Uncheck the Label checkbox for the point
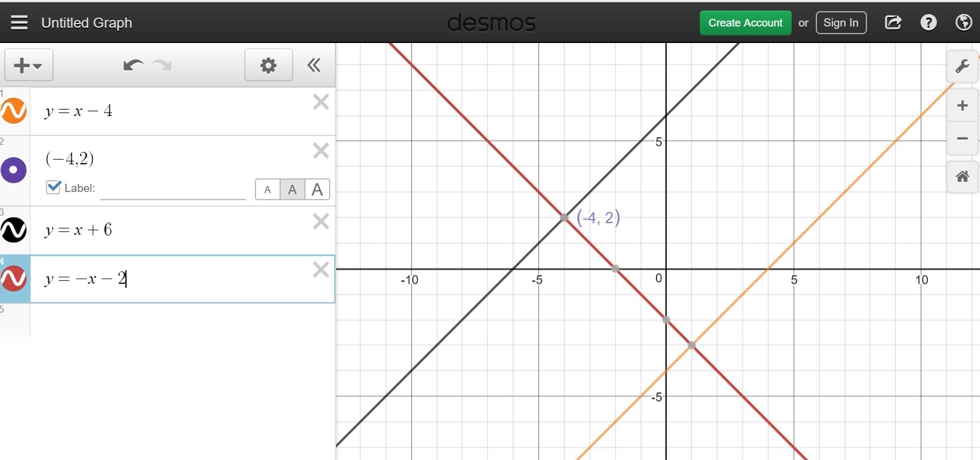The height and width of the screenshot is (460, 980). point(54,187)
